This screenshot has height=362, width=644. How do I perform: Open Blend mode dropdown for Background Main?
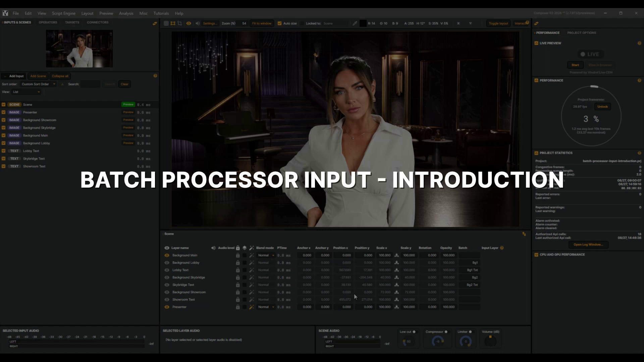tap(266, 255)
